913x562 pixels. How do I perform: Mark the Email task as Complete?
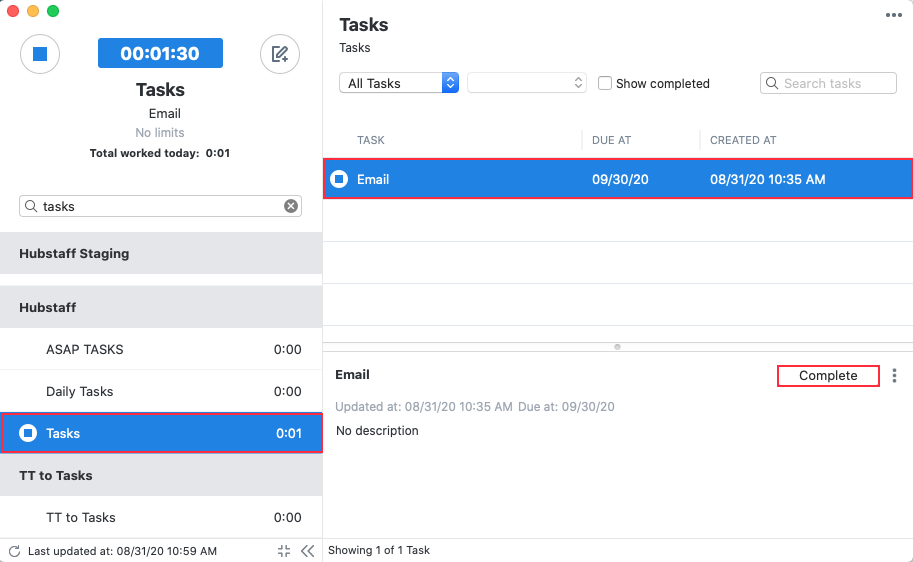[828, 376]
